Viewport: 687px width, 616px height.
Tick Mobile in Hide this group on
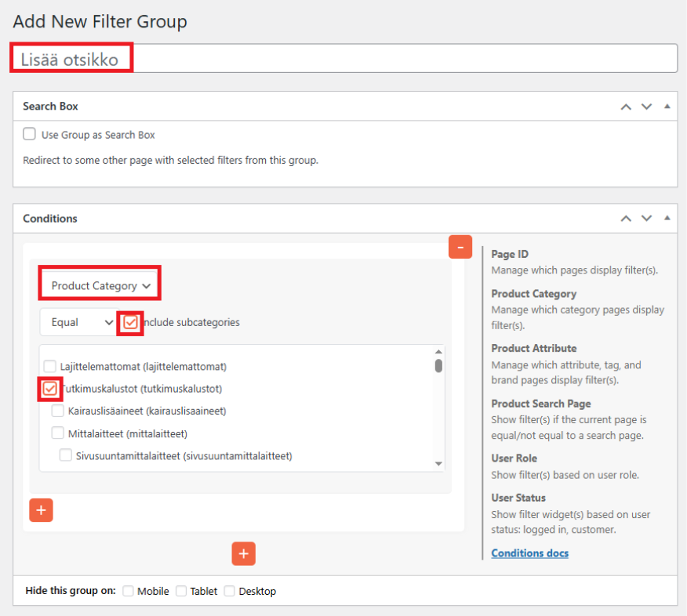click(x=129, y=591)
